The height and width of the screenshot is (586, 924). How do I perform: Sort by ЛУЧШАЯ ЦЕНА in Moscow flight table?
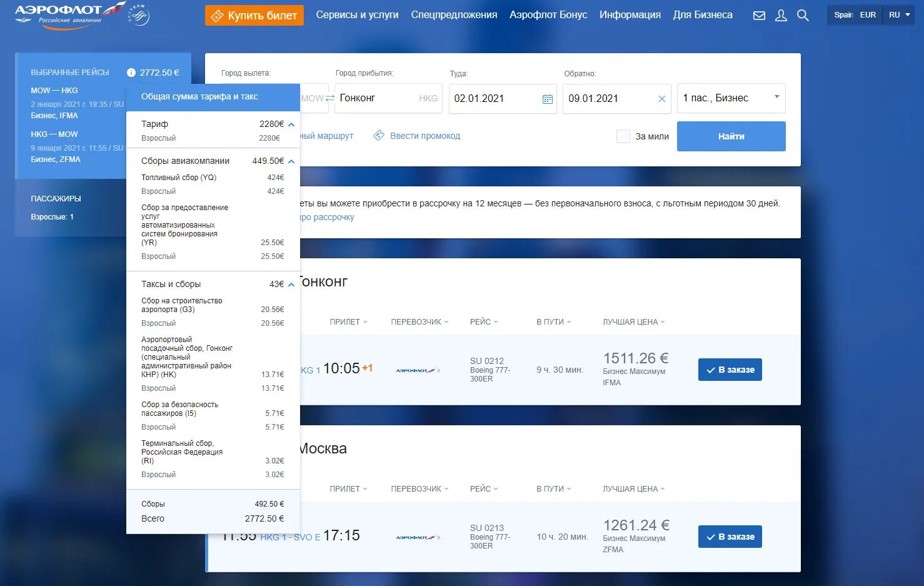(x=634, y=489)
